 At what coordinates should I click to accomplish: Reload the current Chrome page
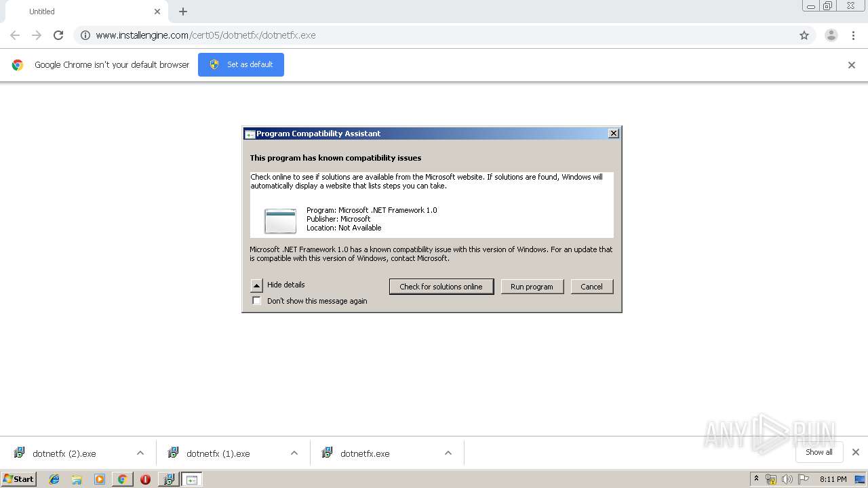click(x=58, y=35)
